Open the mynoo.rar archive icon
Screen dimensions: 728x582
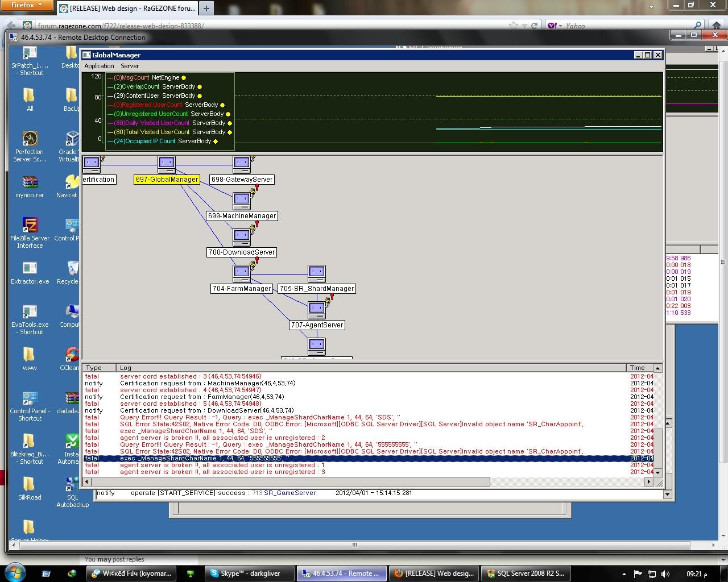coord(30,182)
